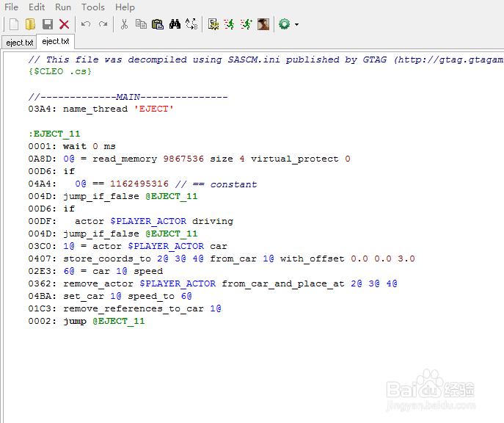The width and height of the screenshot is (504, 423).
Task: Click the constant 1162495316
Action: click(139, 184)
